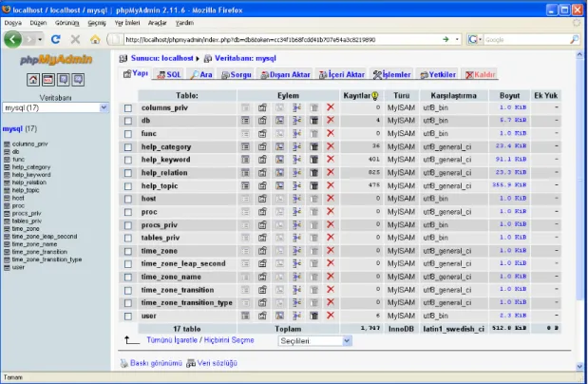Switch to the İşlemler tab
Screen dimensions: 588x384
point(392,74)
